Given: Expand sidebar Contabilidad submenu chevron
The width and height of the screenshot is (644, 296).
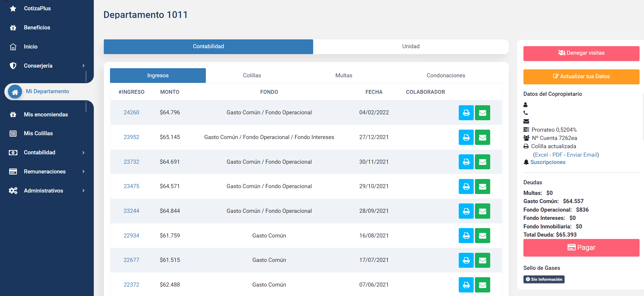Looking at the screenshot, I should point(84,153).
